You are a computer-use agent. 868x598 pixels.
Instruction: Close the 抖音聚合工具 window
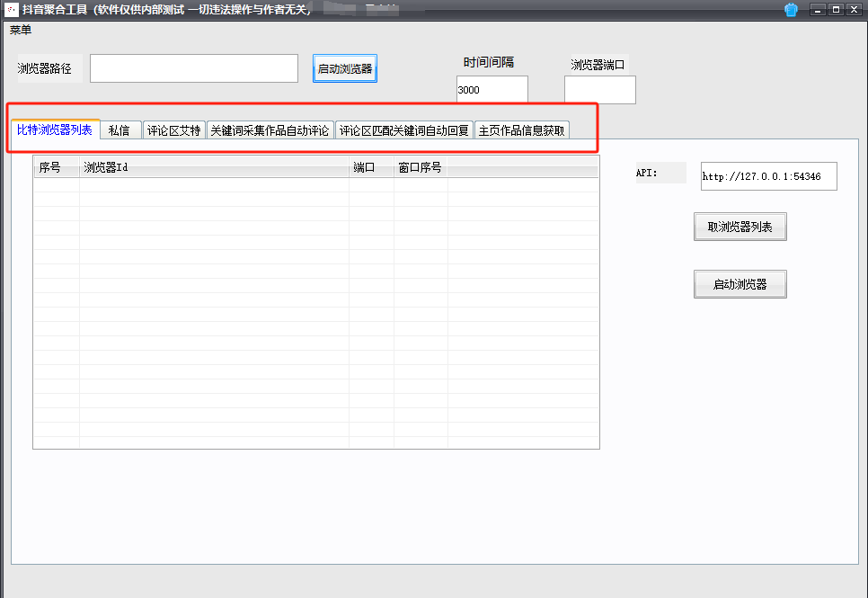click(x=855, y=9)
